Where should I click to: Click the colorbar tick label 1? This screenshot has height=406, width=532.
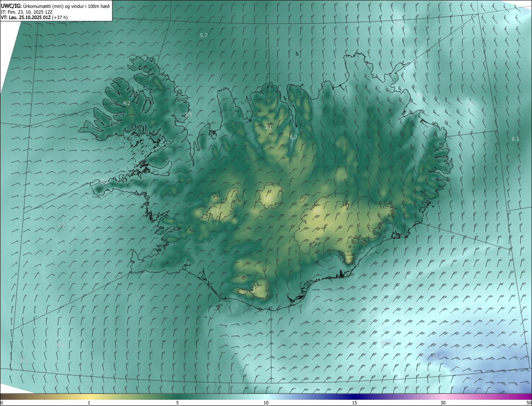tap(89, 403)
